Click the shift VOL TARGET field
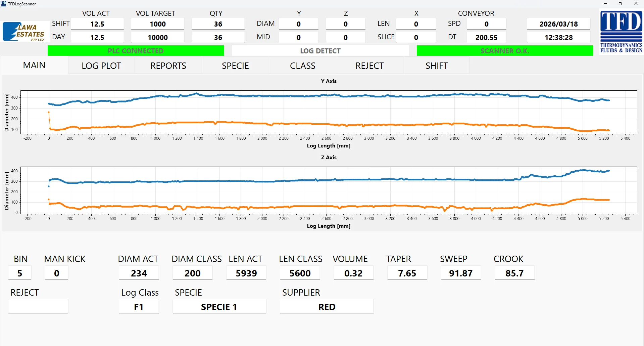 pos(157,24)
